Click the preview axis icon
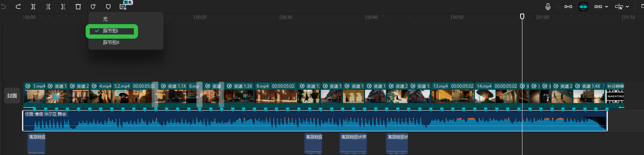 [x=619, y=7]
